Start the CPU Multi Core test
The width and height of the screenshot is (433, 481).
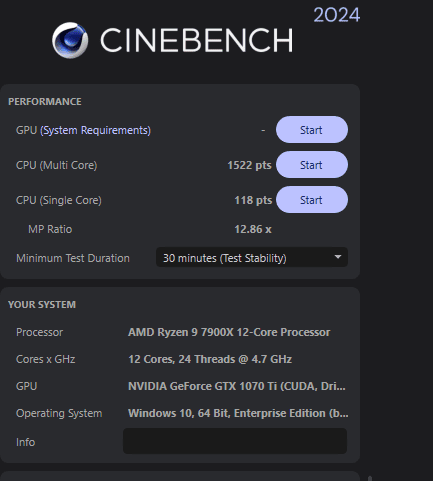312,165
